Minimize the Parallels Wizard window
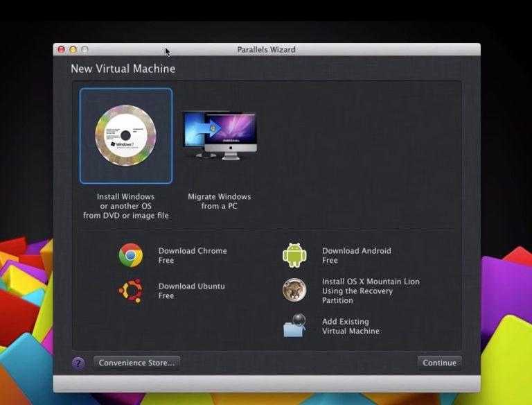532x405 pixels. pos(73,50)
